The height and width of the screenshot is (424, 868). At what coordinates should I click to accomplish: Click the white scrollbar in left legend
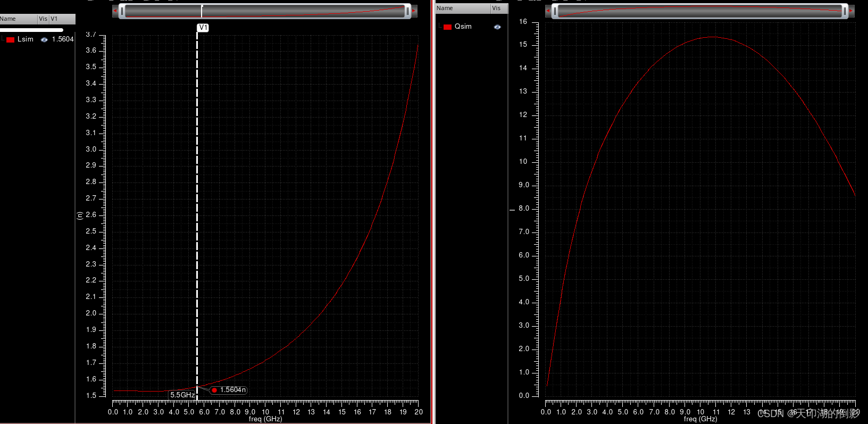[x=32, y=30]
